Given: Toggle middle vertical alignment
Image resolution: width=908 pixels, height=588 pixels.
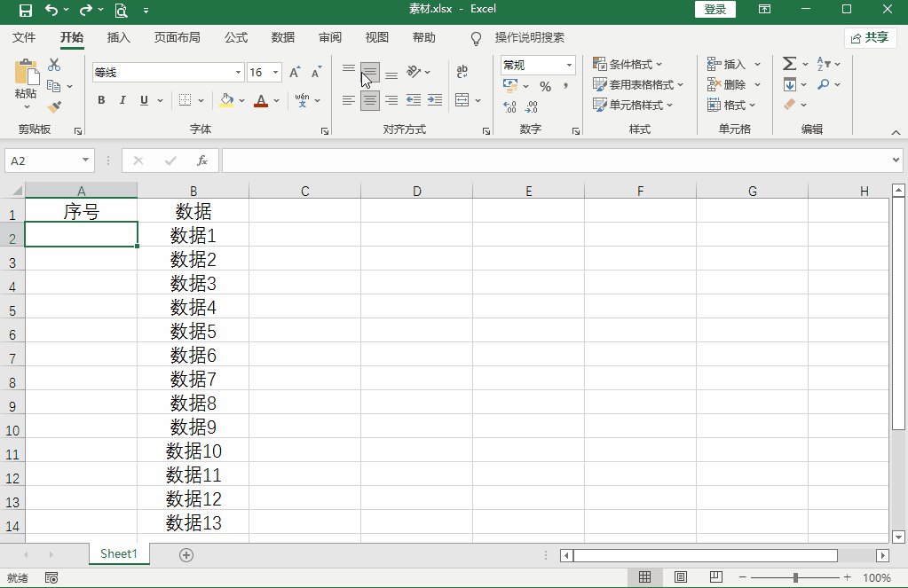Looking at the screenshot, I should [369, 73].
